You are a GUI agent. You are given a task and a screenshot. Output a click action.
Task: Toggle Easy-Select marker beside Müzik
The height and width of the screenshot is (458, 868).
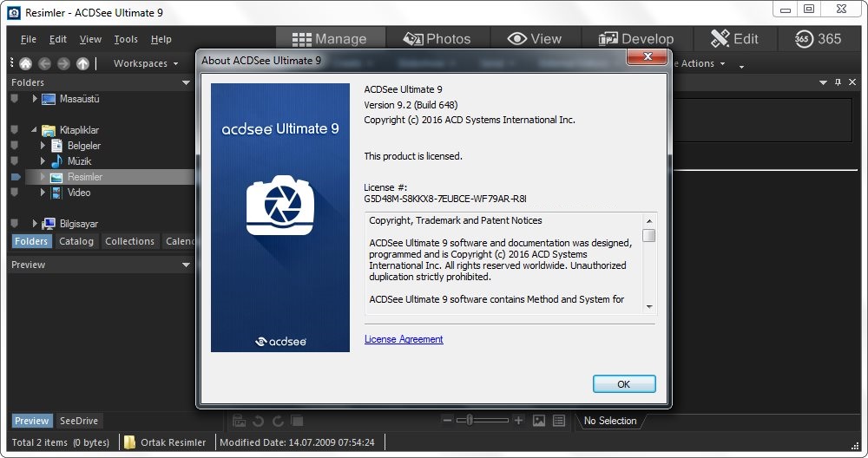[x=15, y=161]
